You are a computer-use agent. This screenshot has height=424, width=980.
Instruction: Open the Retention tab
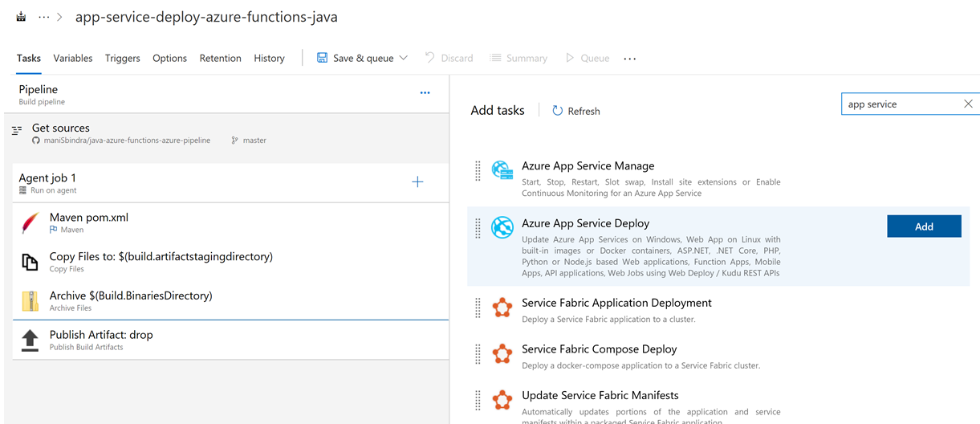tap(220, 58)
